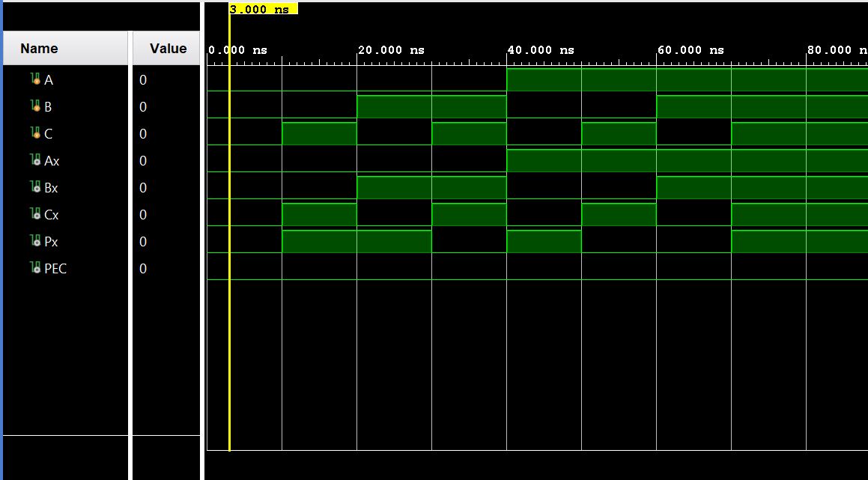Click the input signal icon beside B
This screenshot has width=868, height=480.
pos(35,106)
